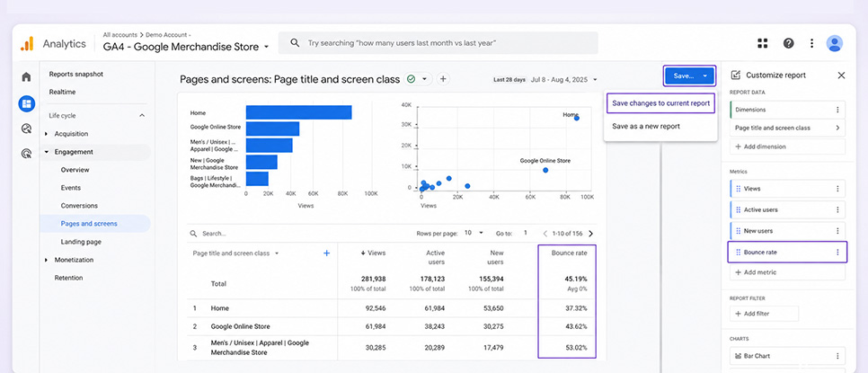Open the Help question mark icon

click(788, 43)
